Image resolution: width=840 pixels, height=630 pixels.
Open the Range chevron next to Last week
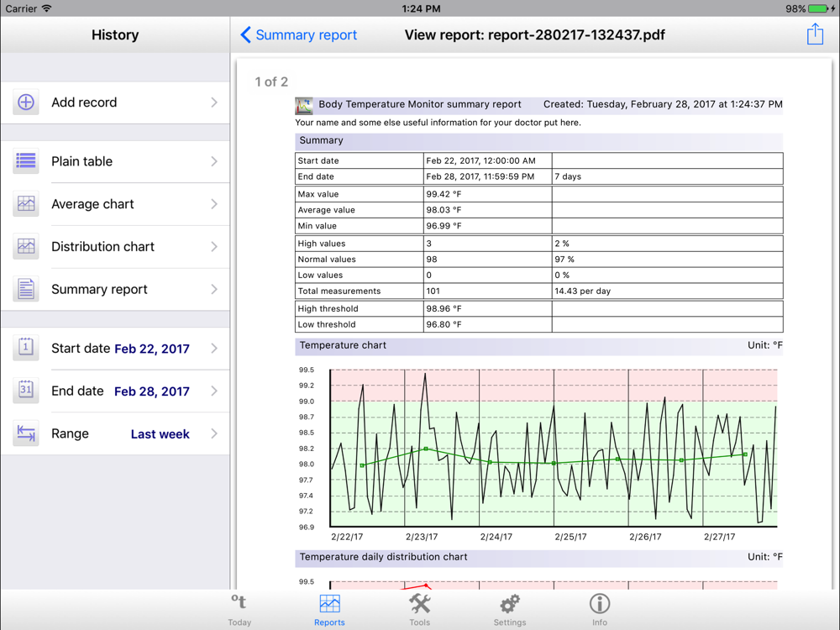pyautogui.click(x=214, y=433)
